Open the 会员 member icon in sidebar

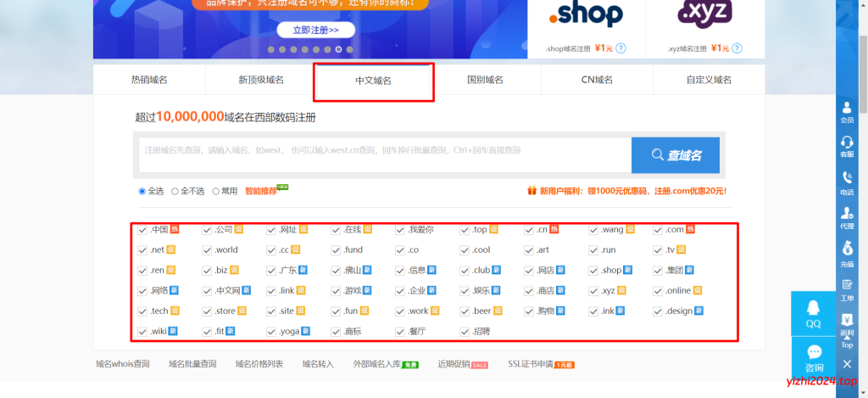(x=846, y=111)
